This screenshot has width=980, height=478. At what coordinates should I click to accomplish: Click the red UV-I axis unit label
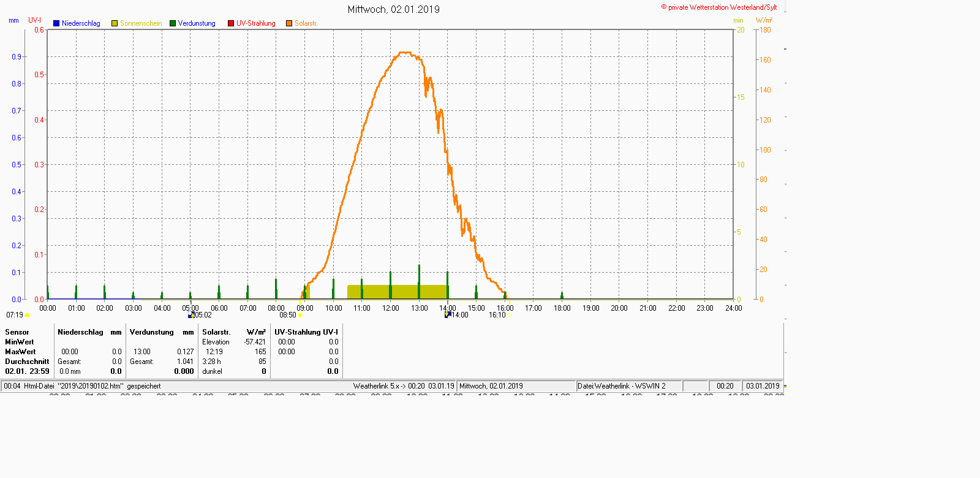(x=35, y=20)
